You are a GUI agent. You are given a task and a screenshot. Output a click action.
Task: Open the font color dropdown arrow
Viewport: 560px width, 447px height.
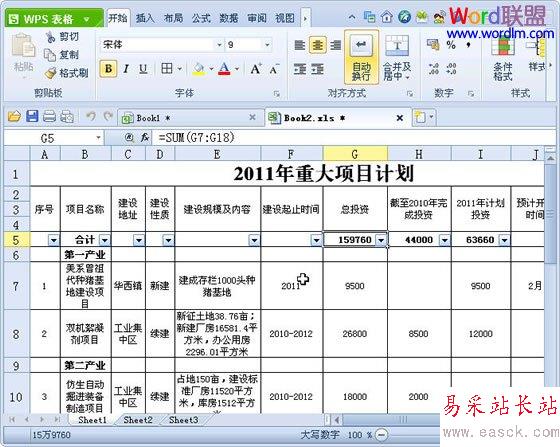237,69
